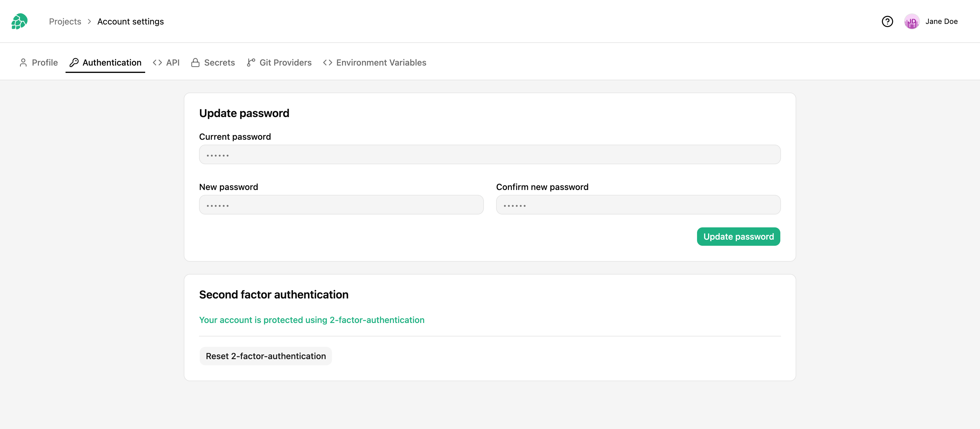980x429 pixels.
Task: Select the Authentication tab label
Action: [112, 63]
